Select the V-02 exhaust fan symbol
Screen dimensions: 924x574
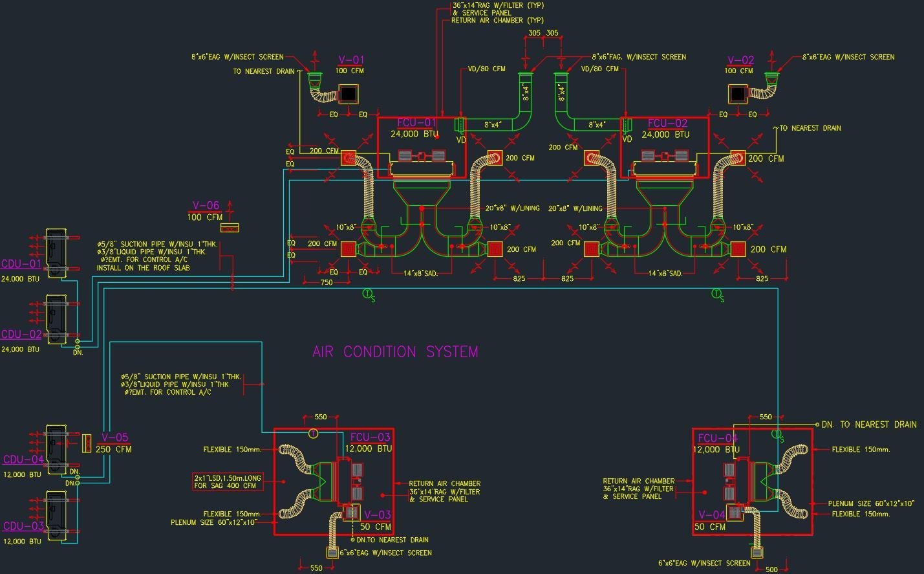[x=738, y=94]
